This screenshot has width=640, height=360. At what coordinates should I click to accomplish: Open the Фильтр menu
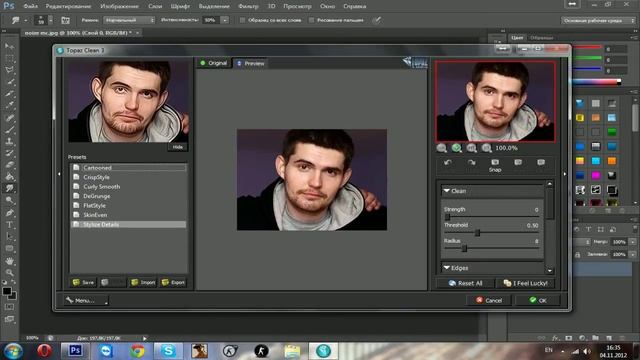click(248, 6)
